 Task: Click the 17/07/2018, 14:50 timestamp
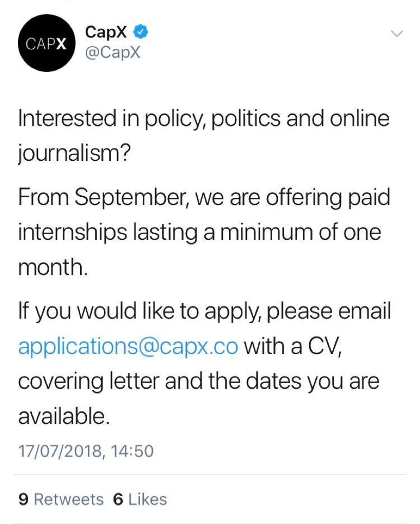[86, 451]
